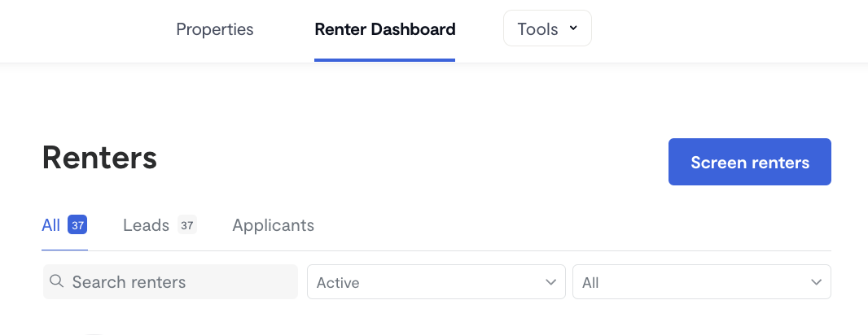This screenshot has width=868, height=335.
Task: Click the down arrow in All filter dropdown
Action: (x=816, y=282)
